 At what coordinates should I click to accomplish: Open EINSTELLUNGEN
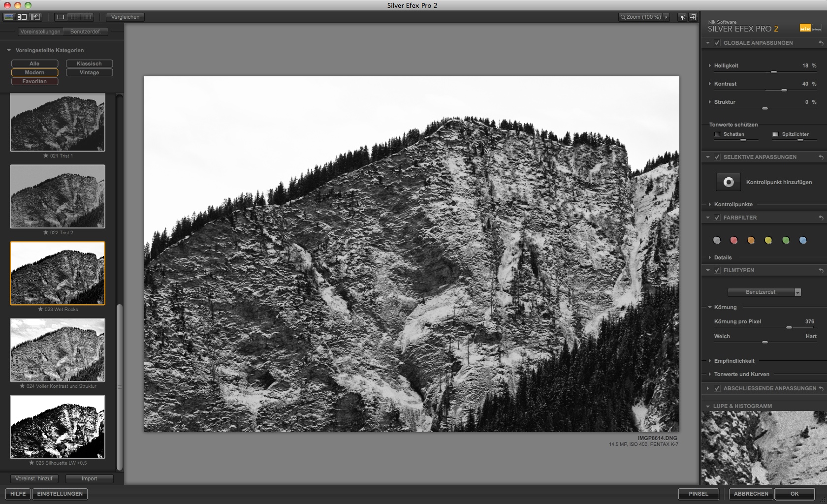click(x=60, y=494)
